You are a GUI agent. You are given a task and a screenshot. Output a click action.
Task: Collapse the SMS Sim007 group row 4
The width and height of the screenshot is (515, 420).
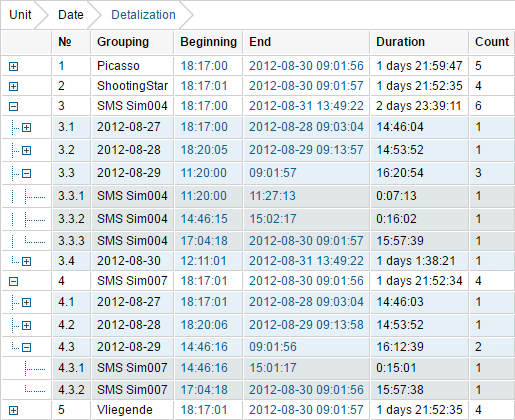point(13,281)
